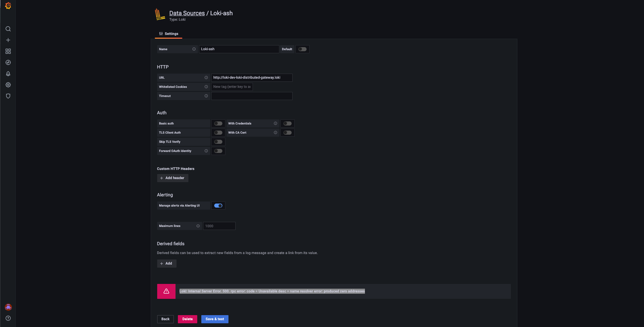Screen dimensions: 644x327
Task: Show info tooltip for URL field
Action: (x=206, y=78)
